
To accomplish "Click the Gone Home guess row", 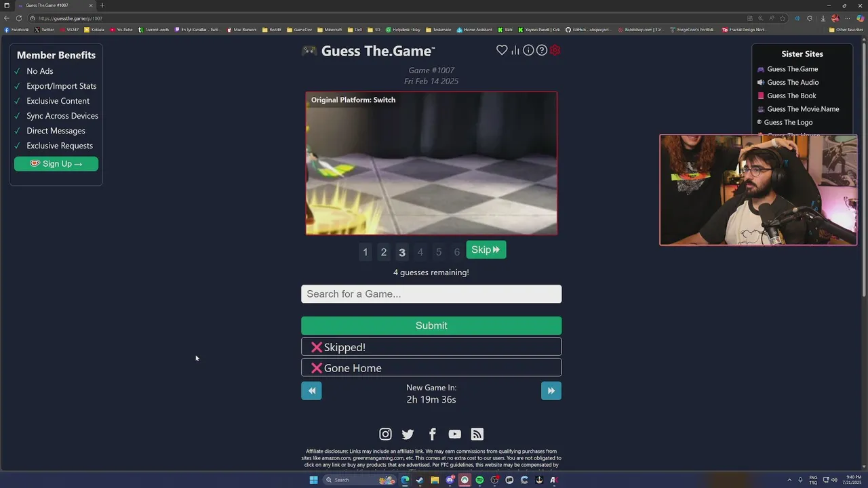I will pyautogui.click(x=431, y=368).
